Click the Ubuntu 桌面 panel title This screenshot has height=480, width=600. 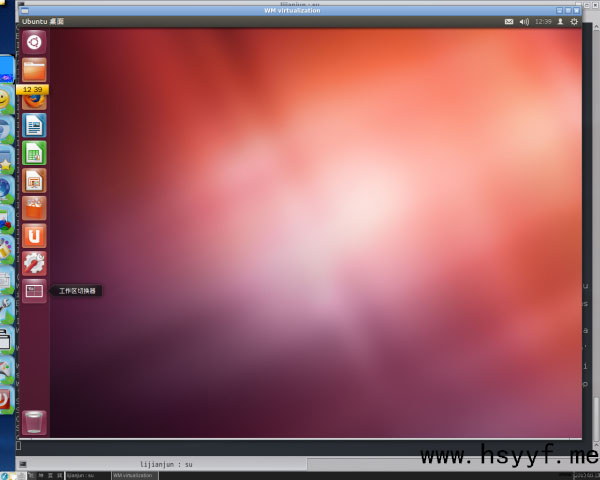pyautogui.click(x=43, y=21)
